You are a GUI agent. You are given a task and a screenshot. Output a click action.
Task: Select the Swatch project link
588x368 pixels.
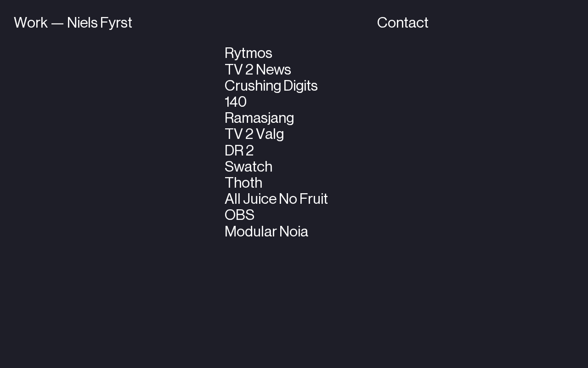click(x=248, y=167)
